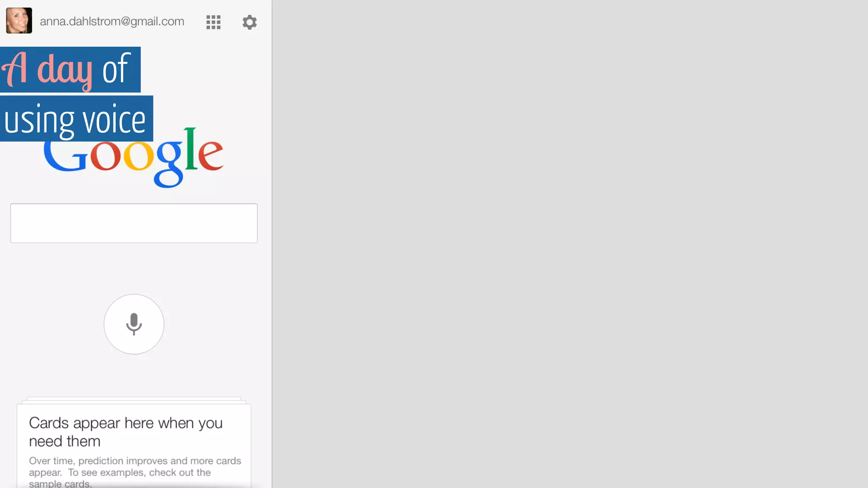The image size is (868, 488).
Task: Click the white word "of" in title banner
Action: (x=116, y=68)
